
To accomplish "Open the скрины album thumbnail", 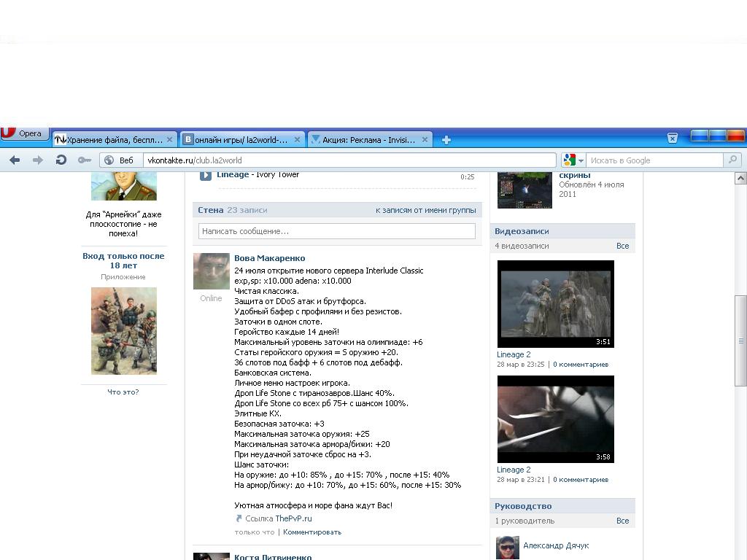I will click(525, 190).
